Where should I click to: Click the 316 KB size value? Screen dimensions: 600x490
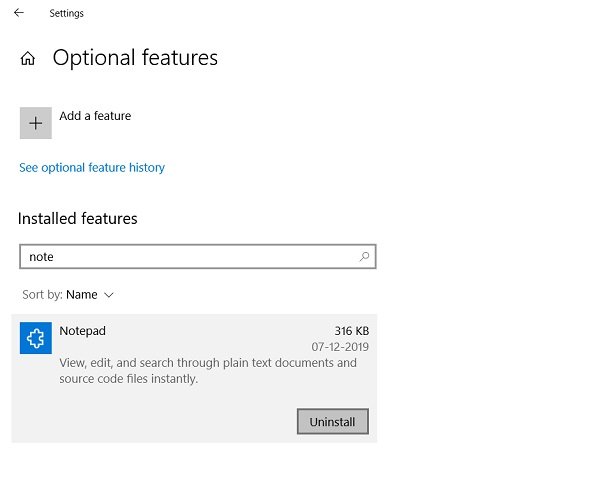351,331
